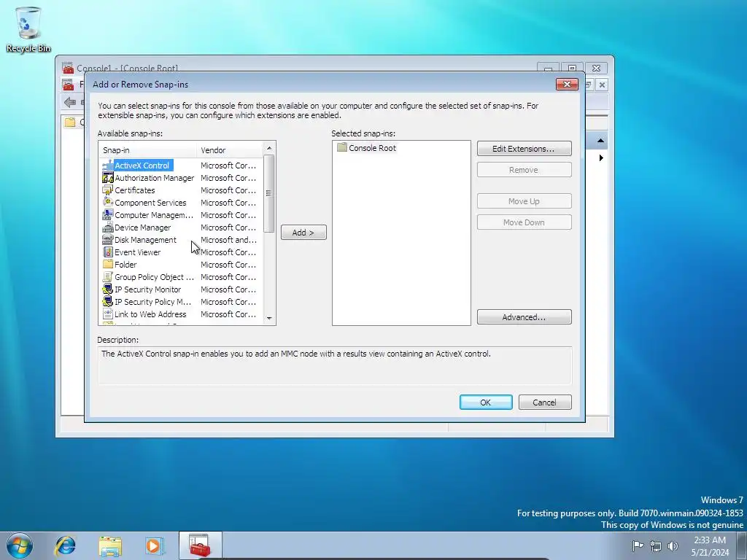Close the Add or Remove Snap-ins dialog
Screen dimensions: 747x560
pos(567,85)
